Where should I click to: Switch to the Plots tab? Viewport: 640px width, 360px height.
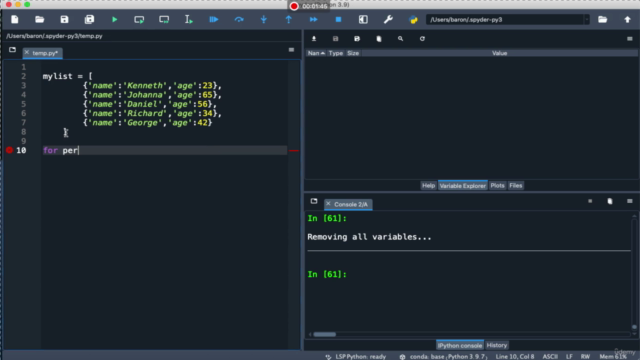pyautogui.click(x=497, y=186)
